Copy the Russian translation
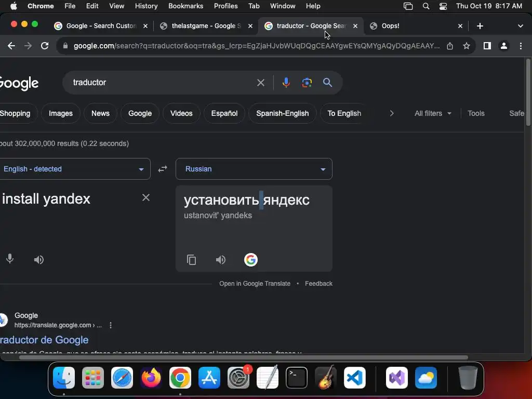The height and width of the screenshot is (399, 532). [191, 260]
